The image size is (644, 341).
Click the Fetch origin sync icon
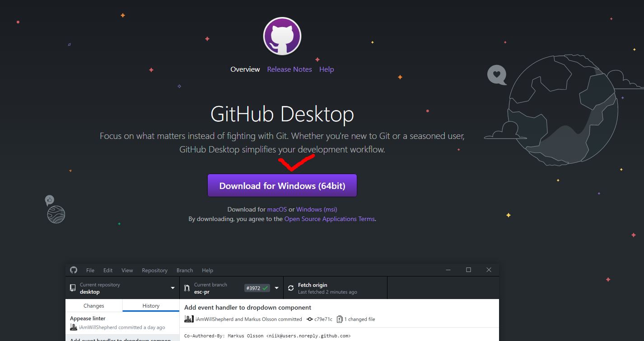click(x=291, y=288)
